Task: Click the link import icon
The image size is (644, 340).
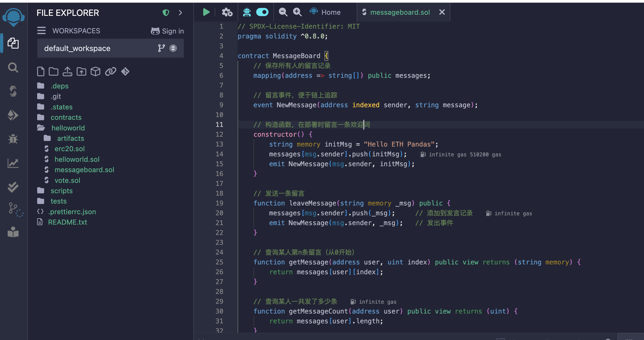Action: (111, 71)
